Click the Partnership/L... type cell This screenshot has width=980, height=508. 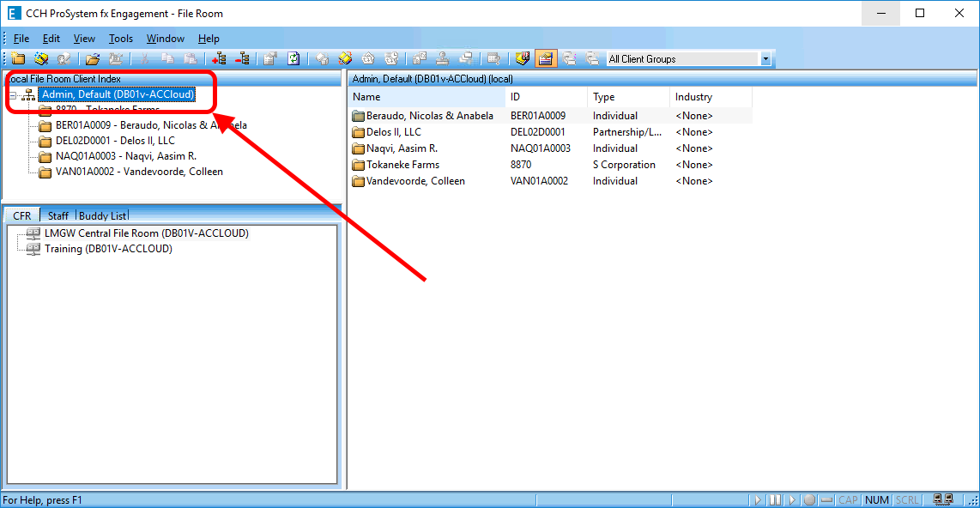pos(627,132)
